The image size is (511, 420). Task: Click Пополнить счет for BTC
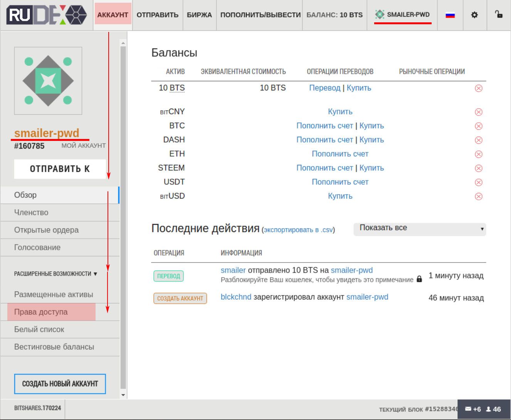[x=324, y=126]
